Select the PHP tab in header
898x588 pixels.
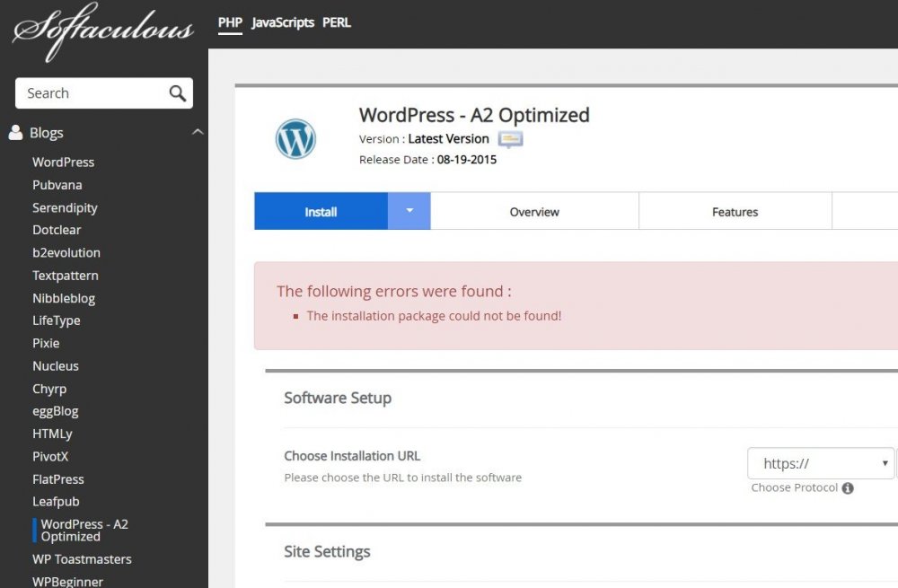[231, 22]
